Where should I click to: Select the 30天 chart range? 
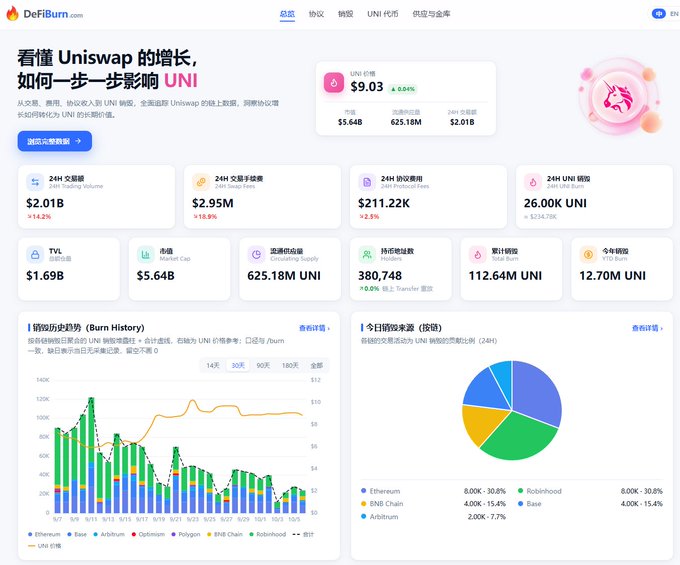pyautogui.click(x=238, y=366)
